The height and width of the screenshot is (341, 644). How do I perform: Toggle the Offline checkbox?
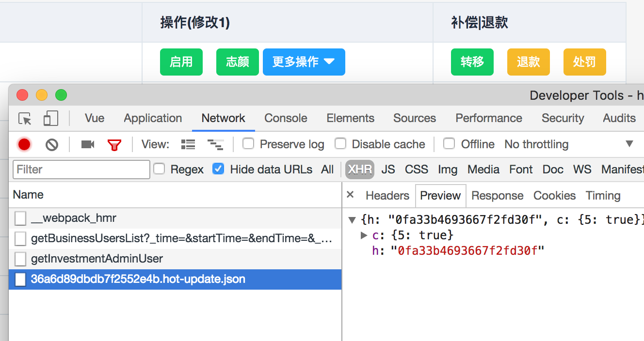coord(450,144)
